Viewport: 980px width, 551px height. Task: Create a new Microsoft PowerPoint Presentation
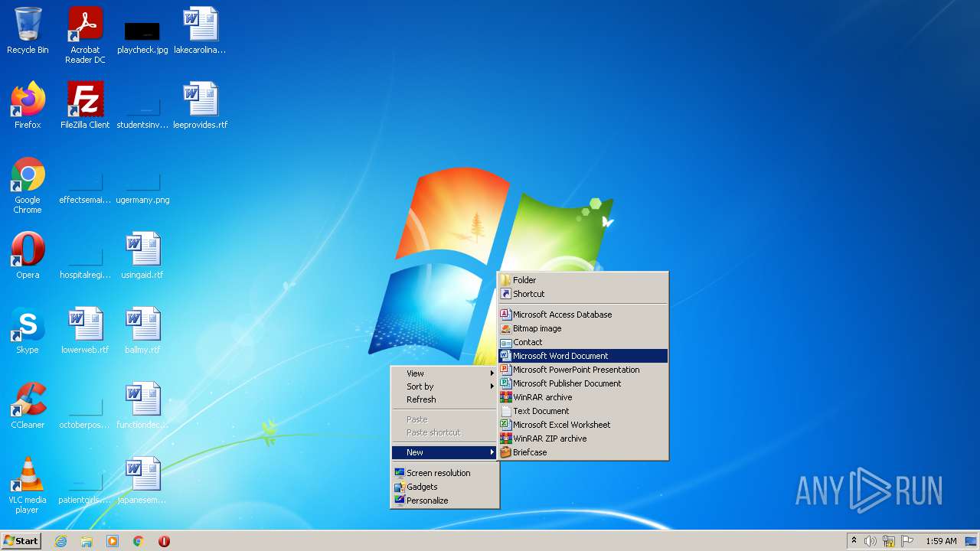[x=583, y=370]
